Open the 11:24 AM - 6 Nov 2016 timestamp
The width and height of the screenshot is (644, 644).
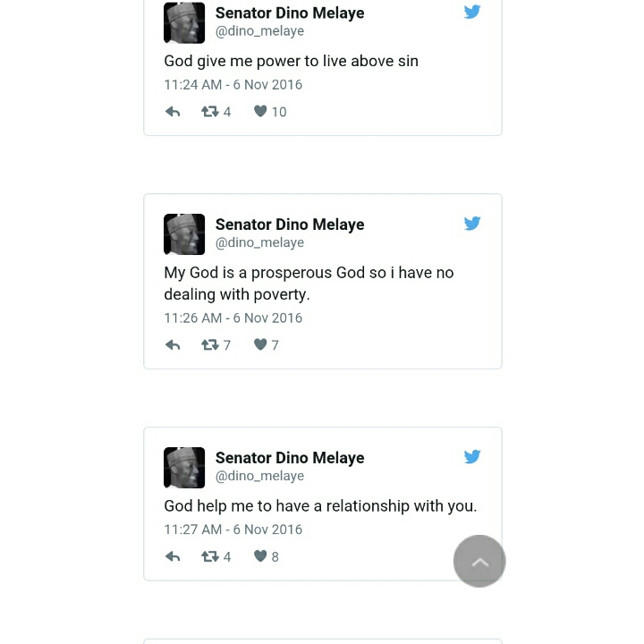[233, 85]
